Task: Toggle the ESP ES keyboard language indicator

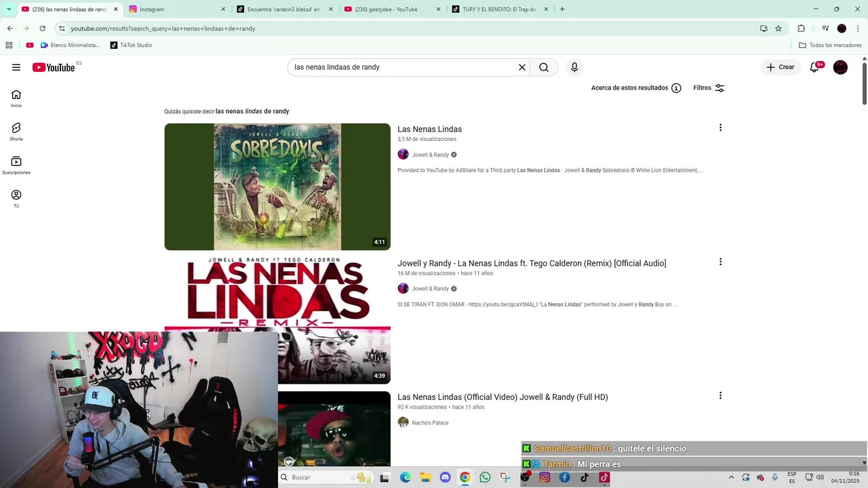Action: (x=792, y=477)
